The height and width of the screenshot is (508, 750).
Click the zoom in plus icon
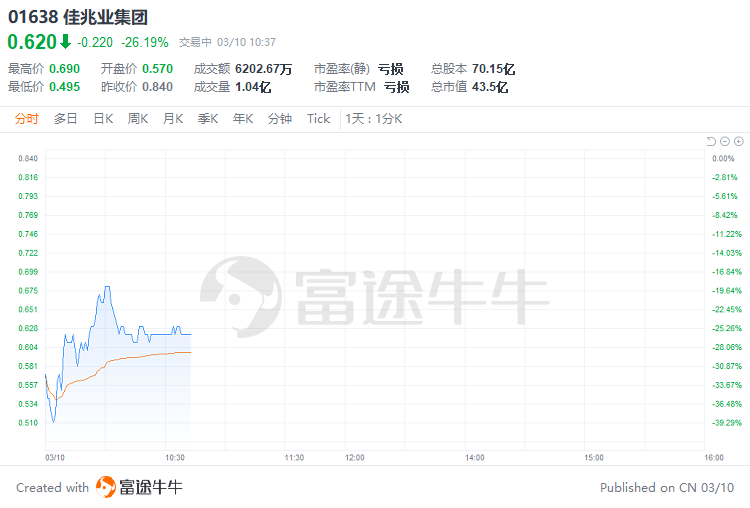[739, 141]
